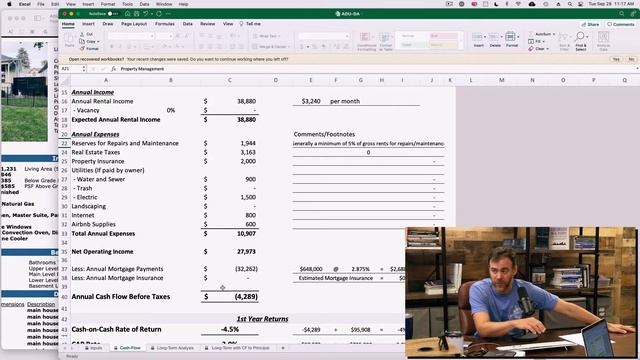The image size is (640, 360).
Task: Open the Formulas ribbon tab
Action: tap(165, 24)
